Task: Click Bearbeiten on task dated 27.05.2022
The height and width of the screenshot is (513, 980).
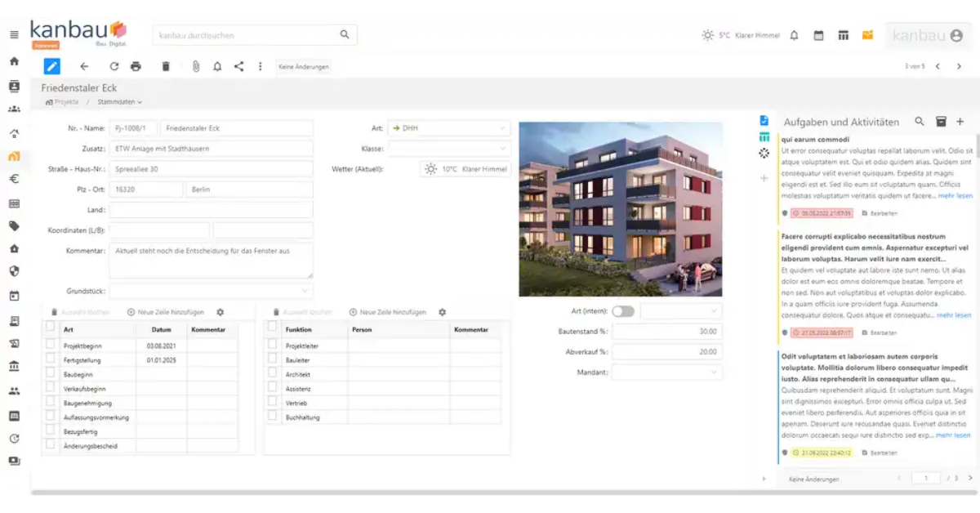Action: pos(880,332)
